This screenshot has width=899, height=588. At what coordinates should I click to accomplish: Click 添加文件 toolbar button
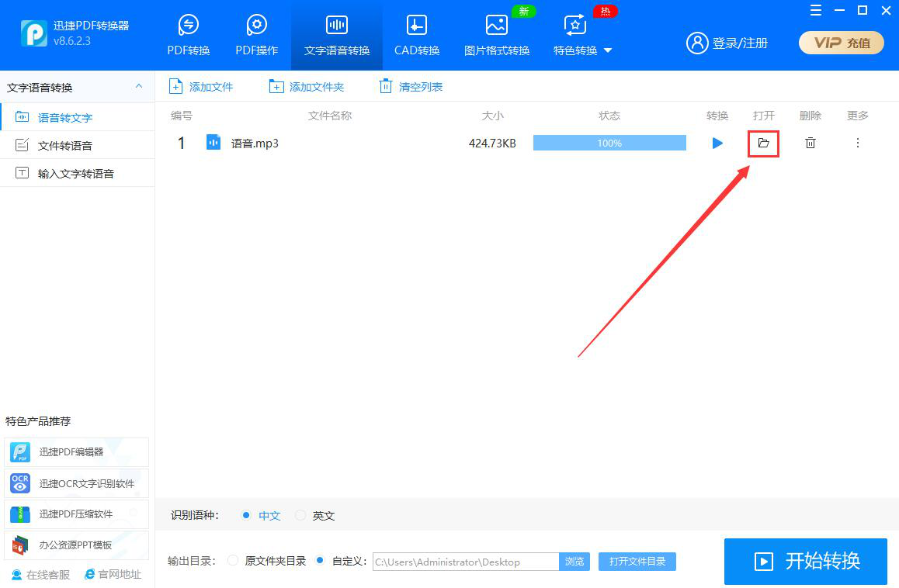(201, 87)
